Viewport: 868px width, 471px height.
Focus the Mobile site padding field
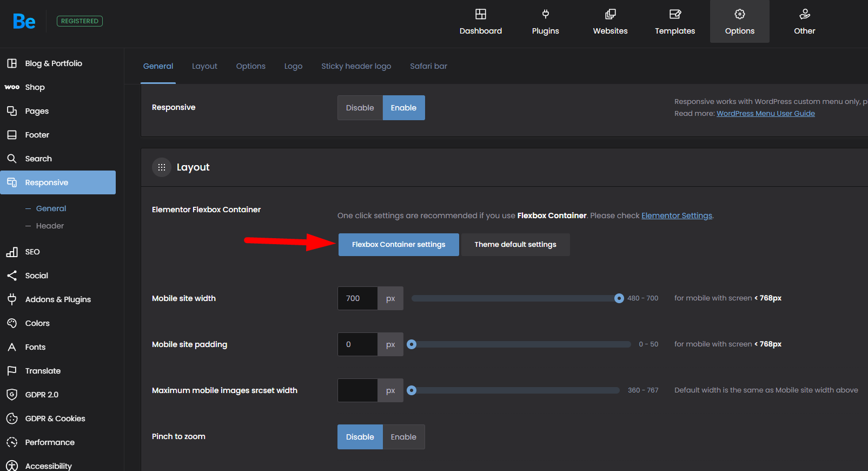357,344
